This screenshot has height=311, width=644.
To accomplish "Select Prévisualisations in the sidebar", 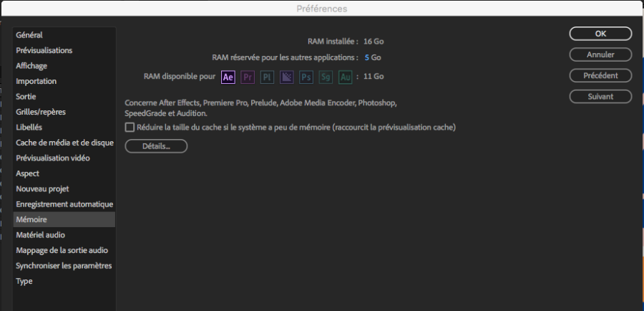I will click(x=64, y=51).
